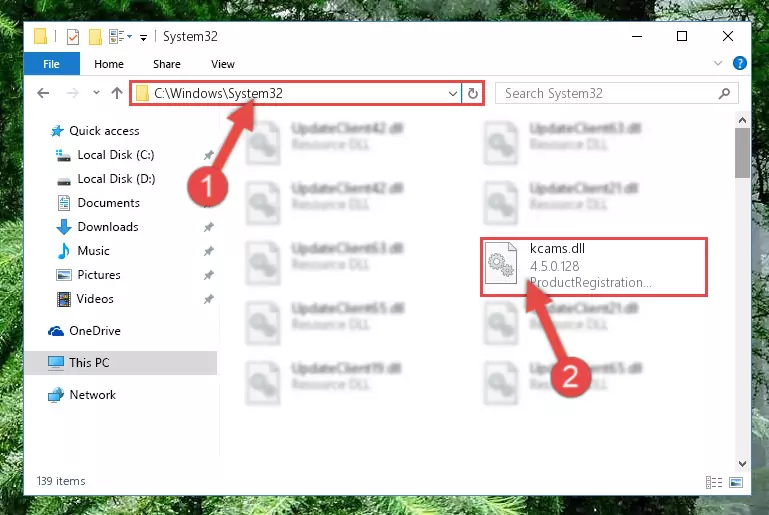Open Music in the sidebar

(93, 251)
